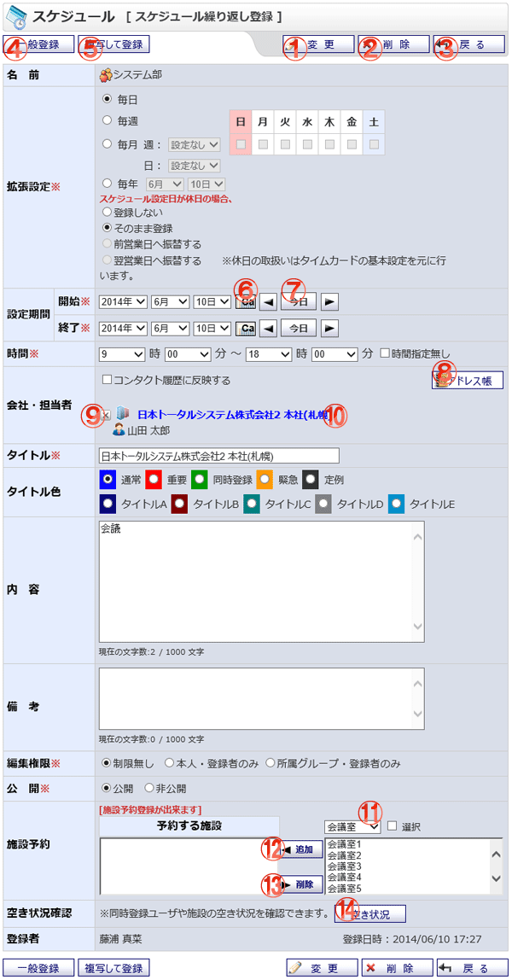Check 時間指定無し checkbox
Image resolution: width=512 pixels, height=980 pixels.
pyautogui.click(x=385, y=354)
